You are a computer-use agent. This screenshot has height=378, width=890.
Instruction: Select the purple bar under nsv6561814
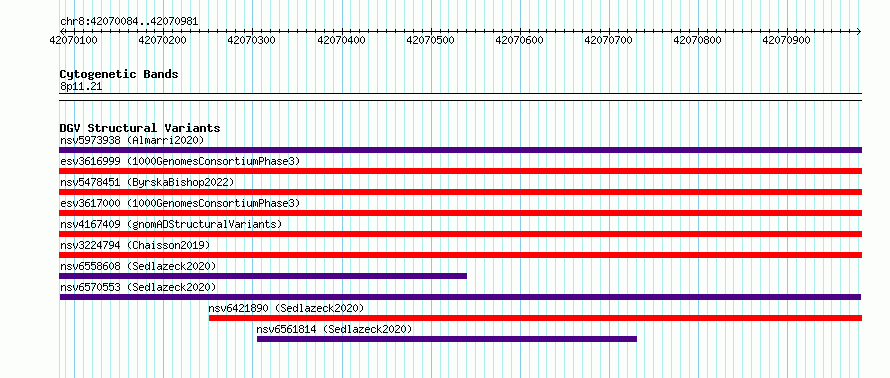447,339
